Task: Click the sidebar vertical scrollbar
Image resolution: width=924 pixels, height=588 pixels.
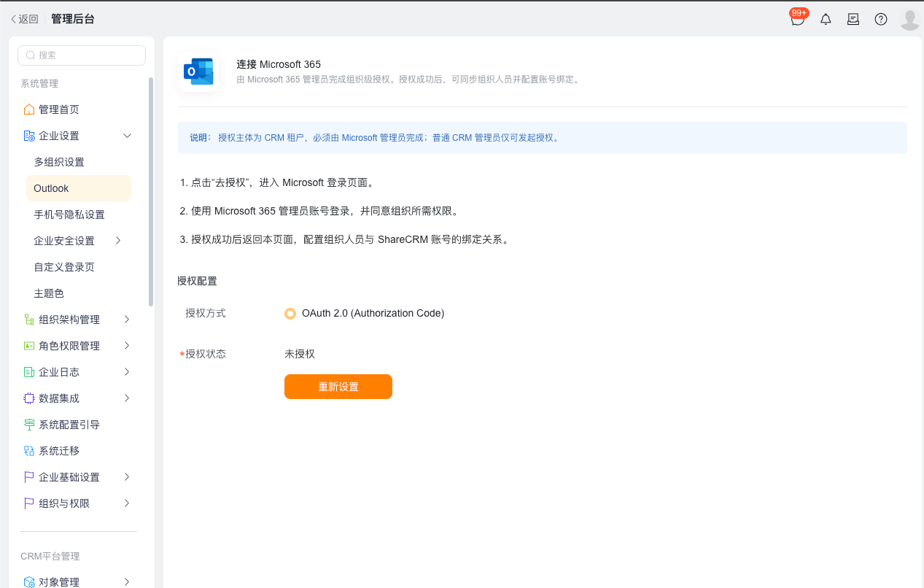Action: tap(151, 191)
